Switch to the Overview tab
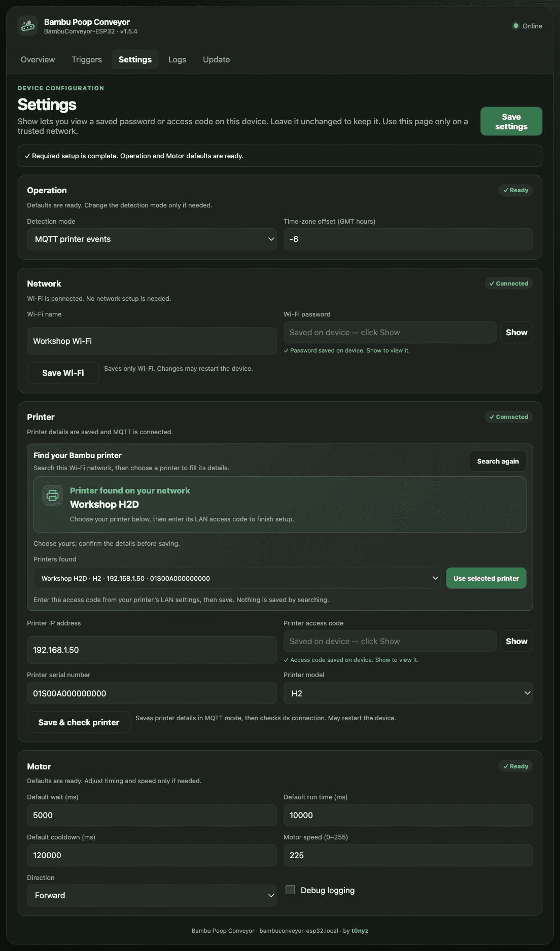Viewport: 560px width, 951px height. pos(38,59)
